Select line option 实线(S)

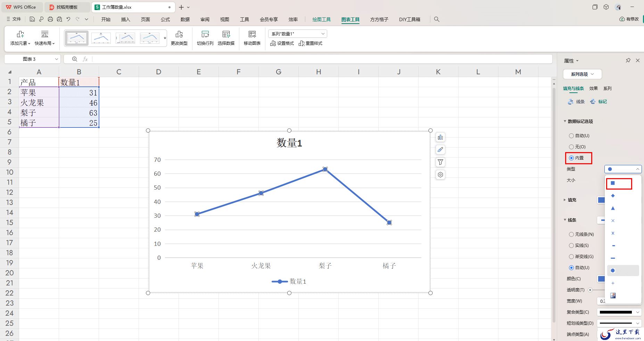coord(579,246)
